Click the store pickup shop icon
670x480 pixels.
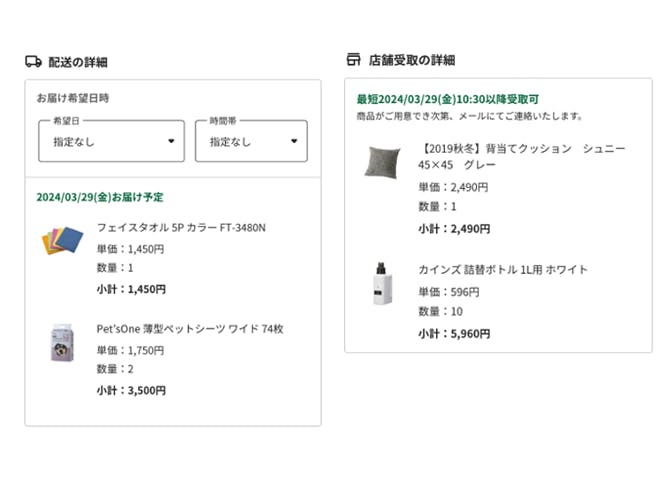[353, 60]
